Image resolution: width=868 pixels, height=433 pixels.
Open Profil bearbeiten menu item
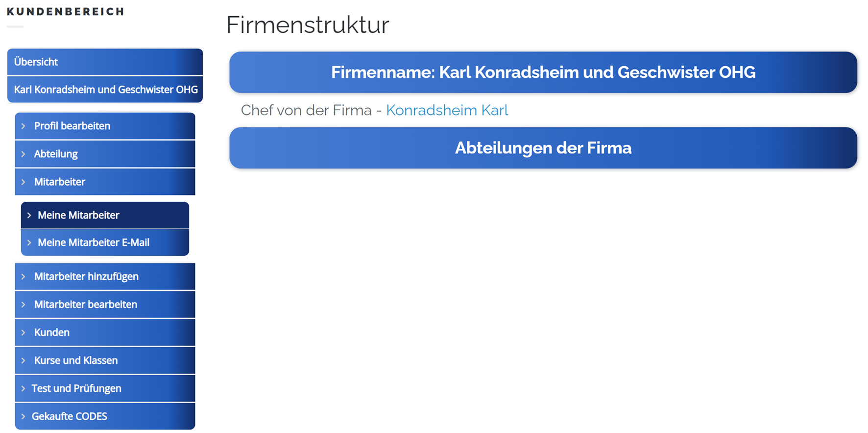point(72,126)
